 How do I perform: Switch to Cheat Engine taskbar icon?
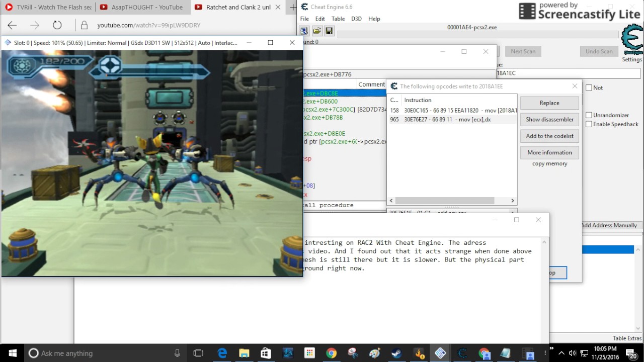click(462, 353)
